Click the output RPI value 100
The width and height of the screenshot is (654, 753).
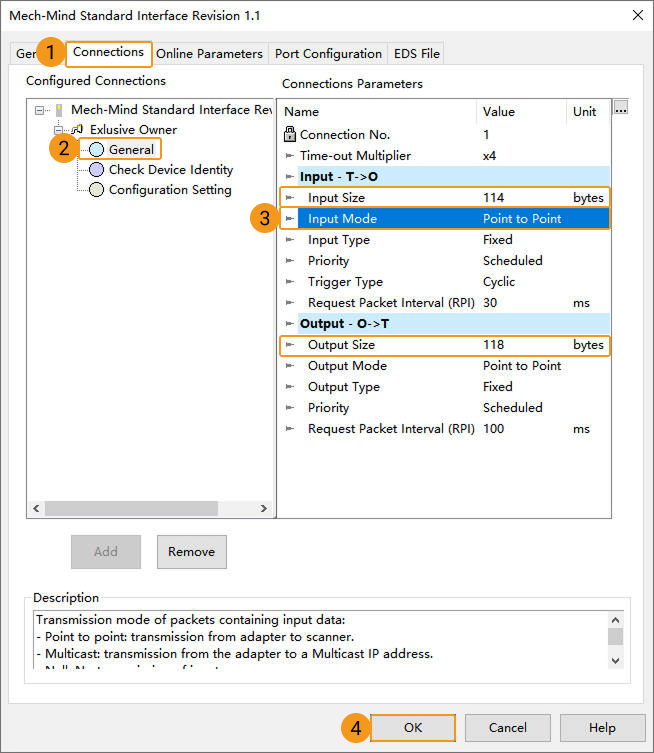[x=494, y=428]
